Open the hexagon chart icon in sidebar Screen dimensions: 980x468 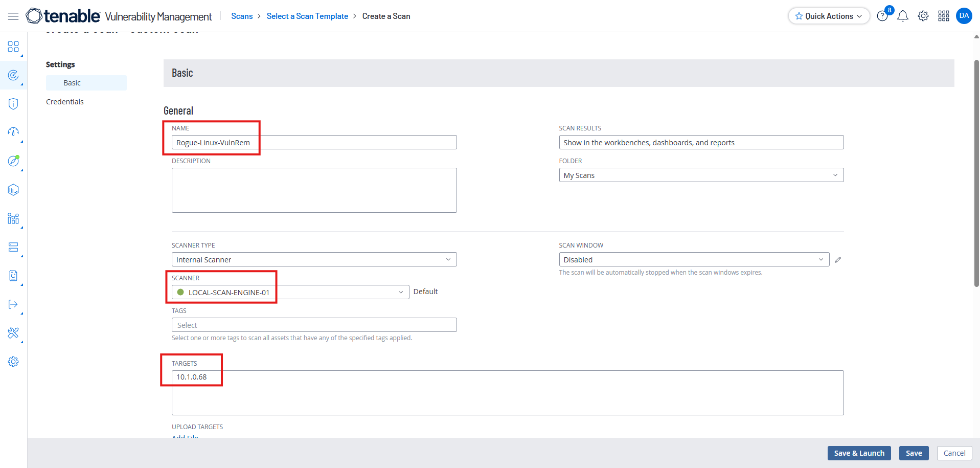point(13,190)
